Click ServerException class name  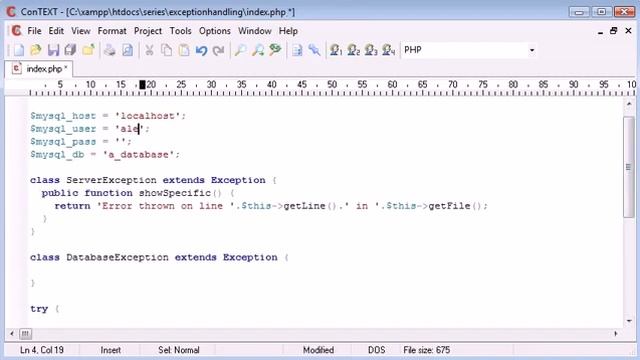click(111, 180)
